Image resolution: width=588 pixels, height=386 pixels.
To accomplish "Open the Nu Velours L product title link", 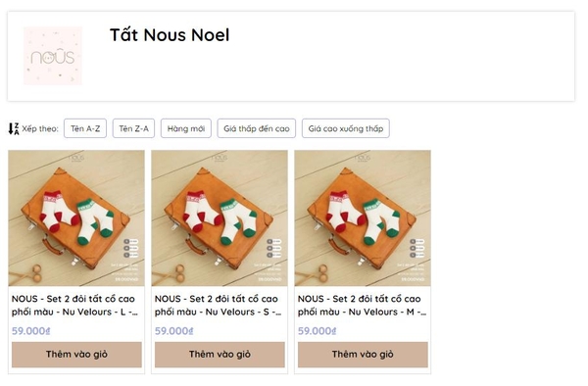I will tap(74, 305).
